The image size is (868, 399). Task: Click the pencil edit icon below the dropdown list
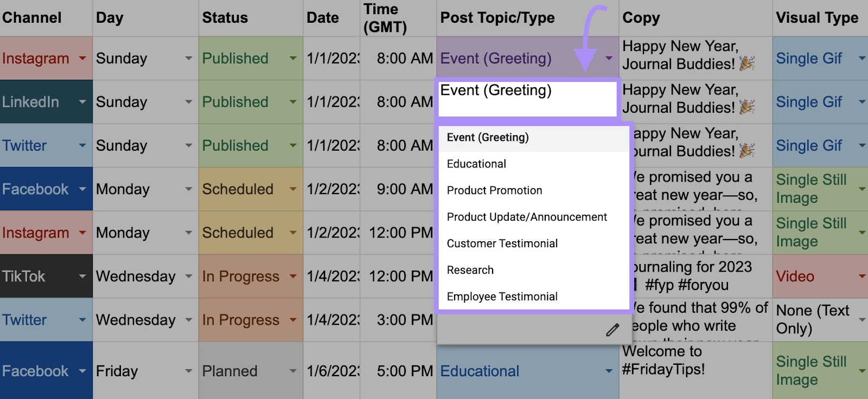click(613, 330)
